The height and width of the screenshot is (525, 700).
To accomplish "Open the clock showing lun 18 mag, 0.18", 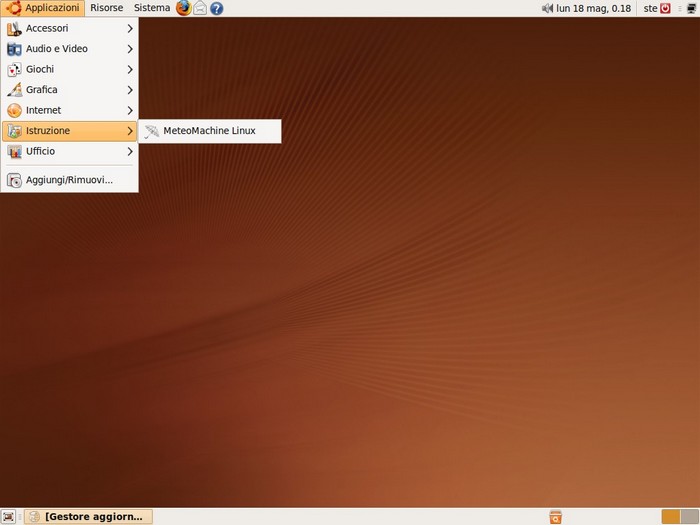I will click(x=593, y=8).
